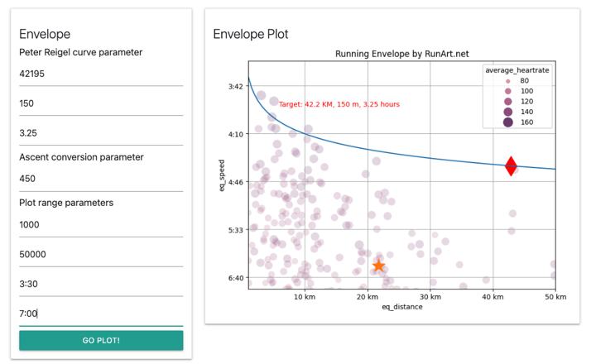Viewport: 596px width, 364px height.
Task: Click the red Target annotation text
Action: (339, 104)
